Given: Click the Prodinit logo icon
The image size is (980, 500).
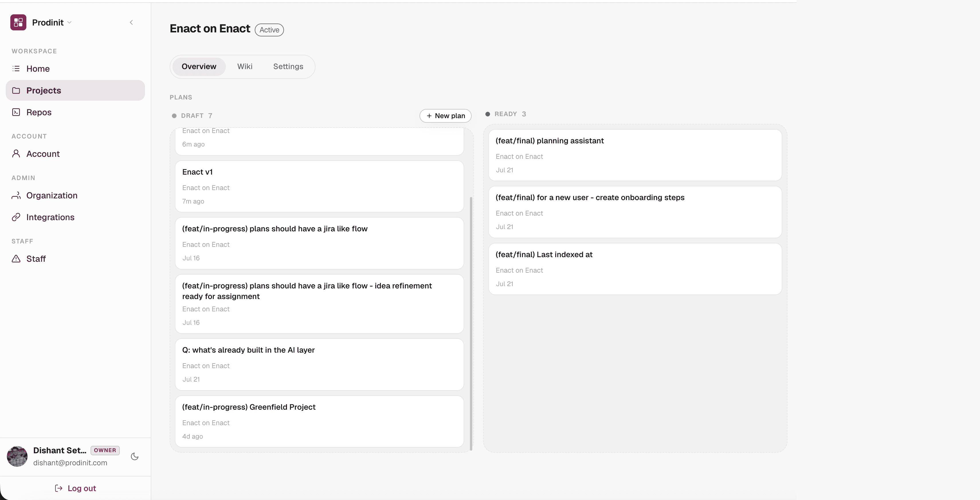Looking at the screenshot, I should 18,22.
